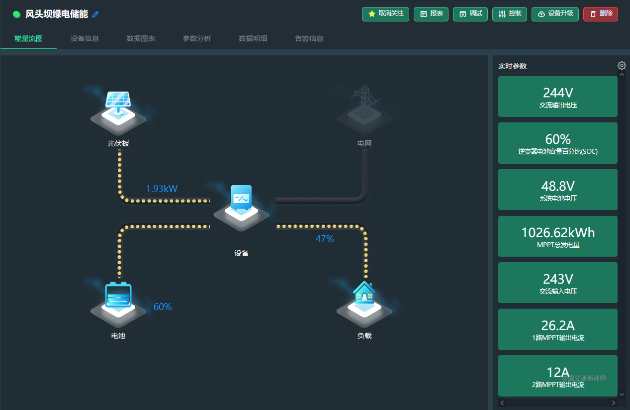
Task: Open the 控制 control button
Action: tap(509, 14)
